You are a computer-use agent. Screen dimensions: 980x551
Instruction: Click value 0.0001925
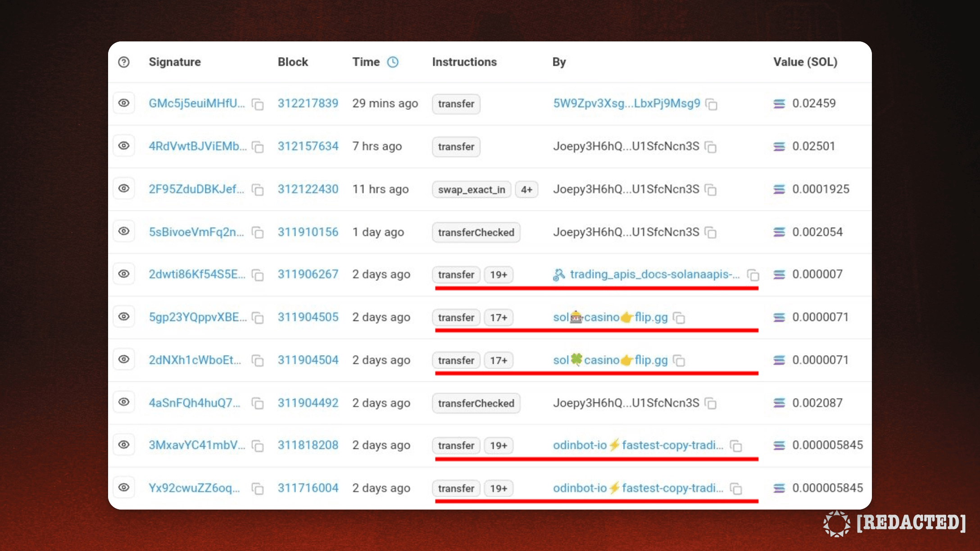[821, 189]
